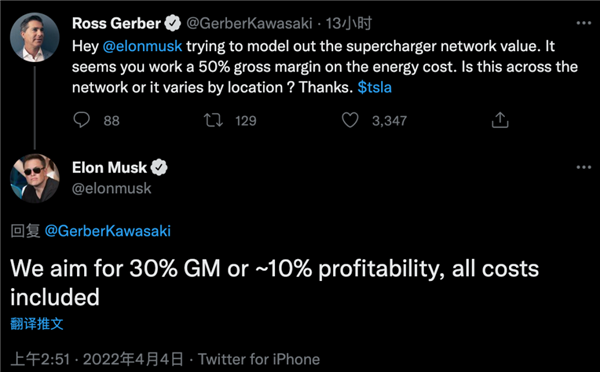
Task: Click the @elonmusk mention in Ross's tweet
Action: click(x=142, y=46)
